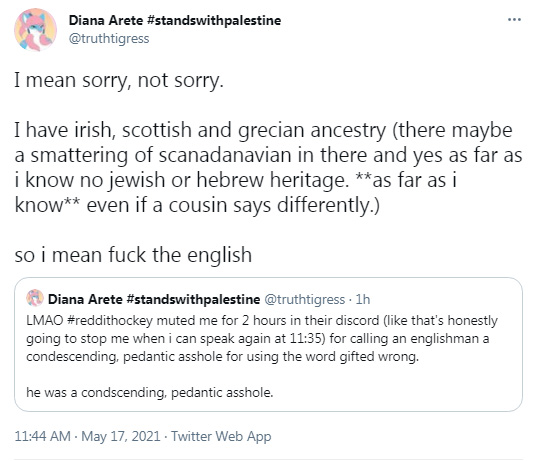Click the Twitter Web App source label
The image size is (534, 461).
(x=221, y=436)
